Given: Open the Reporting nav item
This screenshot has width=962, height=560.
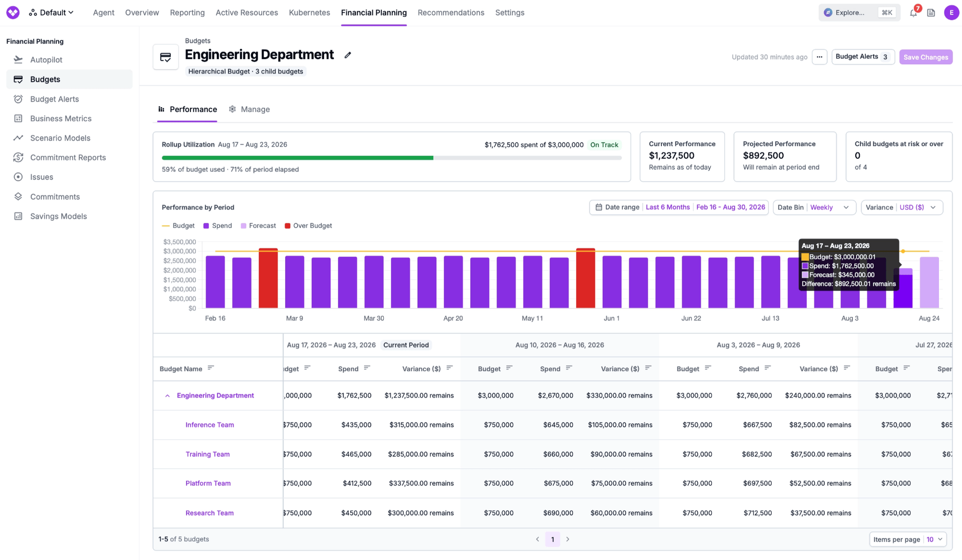Looking at the screenshot, I should coord(187,13).
